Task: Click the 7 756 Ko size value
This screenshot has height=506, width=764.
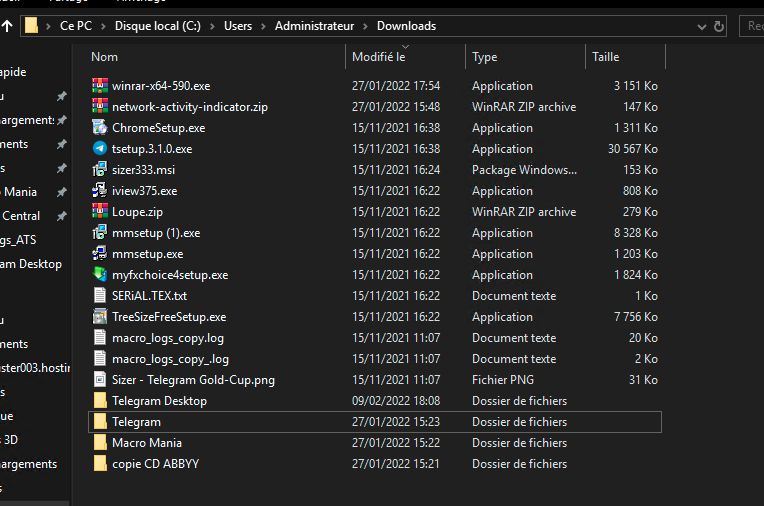Action: pyautogui.click(x=636, y=317)
